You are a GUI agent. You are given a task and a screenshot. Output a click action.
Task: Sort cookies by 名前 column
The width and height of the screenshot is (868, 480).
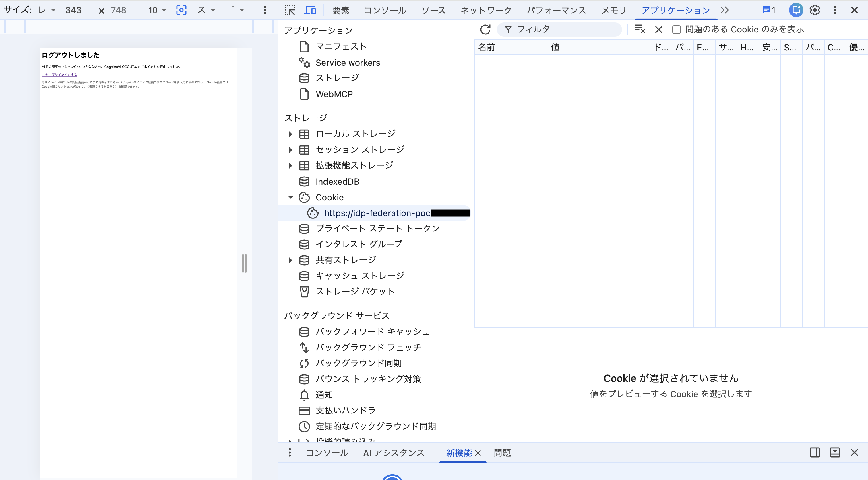click(x=511, y=47)
